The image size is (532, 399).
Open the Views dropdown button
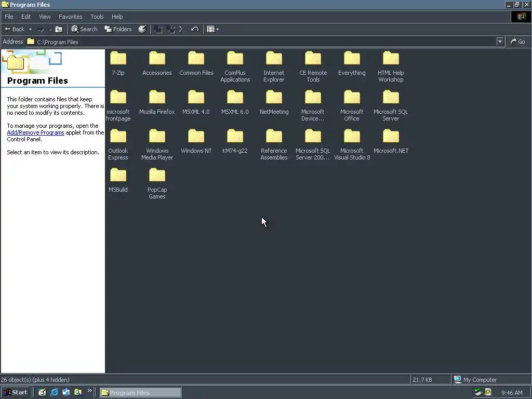[212, 29]
